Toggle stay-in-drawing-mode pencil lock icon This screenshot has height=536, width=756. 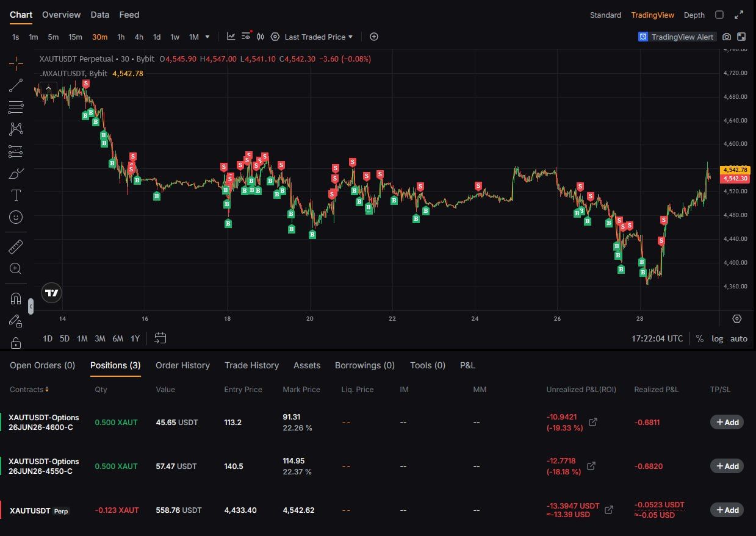pos(16,321)
